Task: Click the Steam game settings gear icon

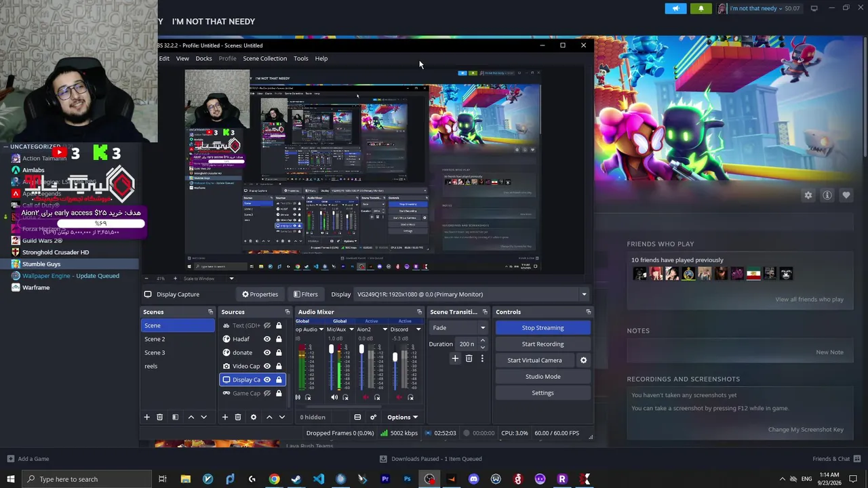Action: [x=808, y=195]
